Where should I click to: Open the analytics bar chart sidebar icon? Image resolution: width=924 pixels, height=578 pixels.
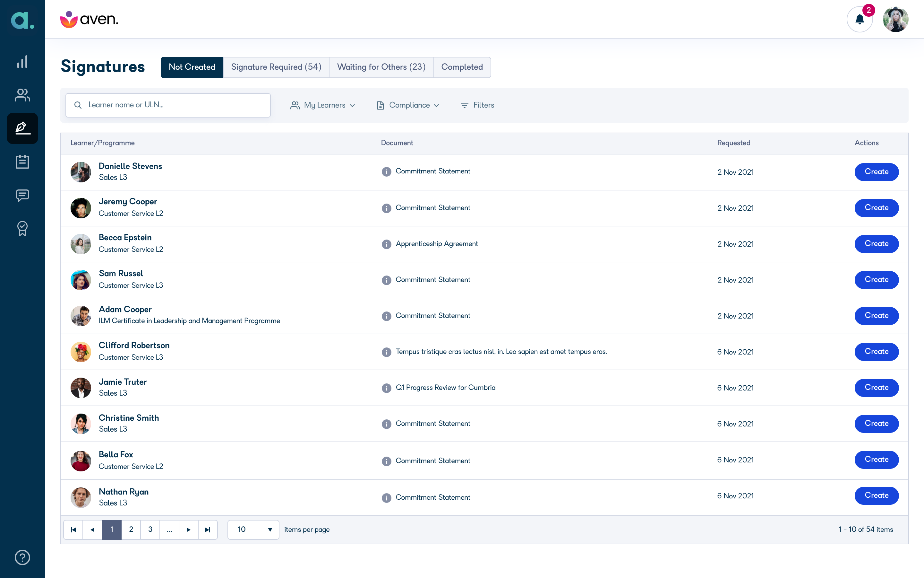coord(22,62)
